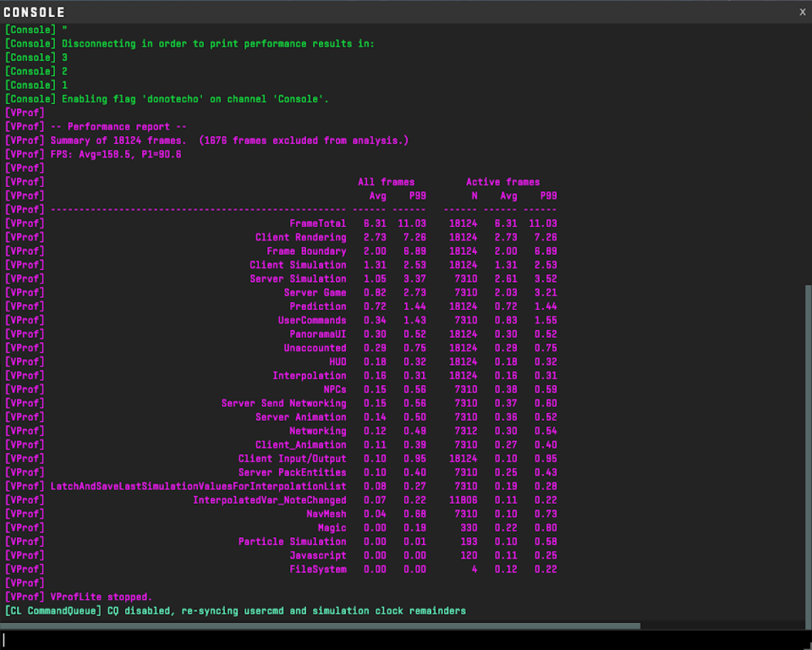Click the 'All frames' column header
The image size is (812, 650).
click(386, 182)
